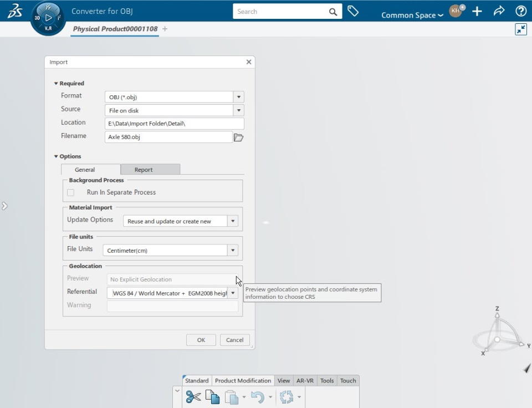Screen dimensions: 532x408
Task: Click the Undo arrow icon
Action: pyautogui.click(x=258, y=397)
